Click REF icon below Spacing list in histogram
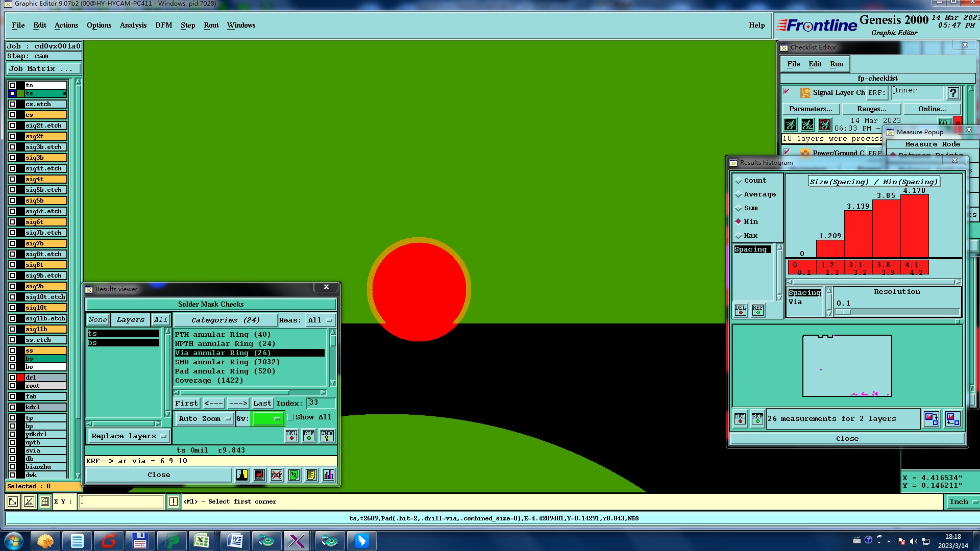 pyautogui.click(x=758, y=310)
